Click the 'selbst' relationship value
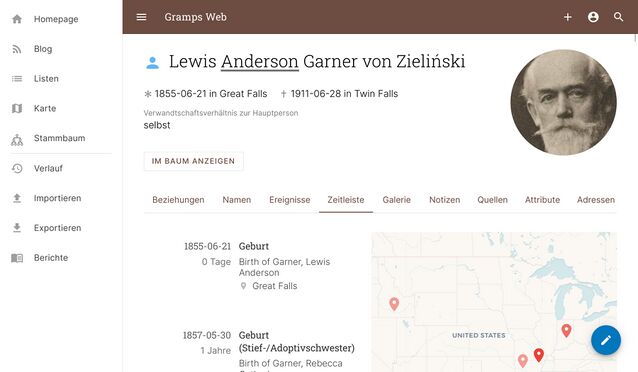 click(157, 125)
